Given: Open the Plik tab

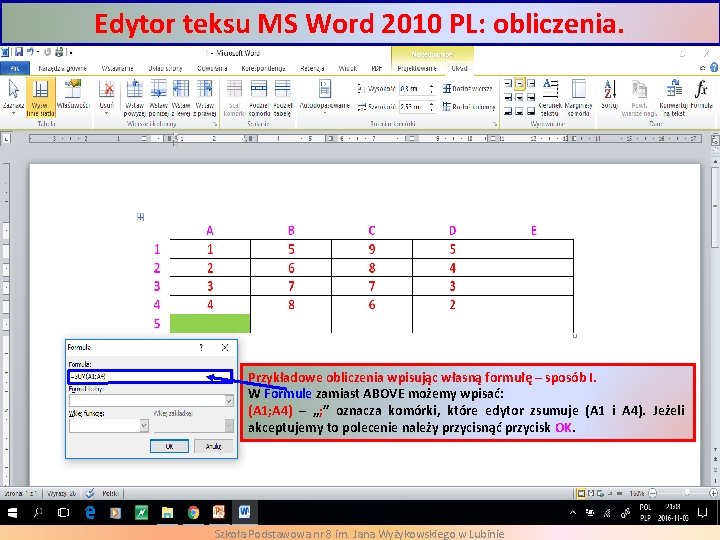Looking at the screenshot, I should (x=15, y=68).
